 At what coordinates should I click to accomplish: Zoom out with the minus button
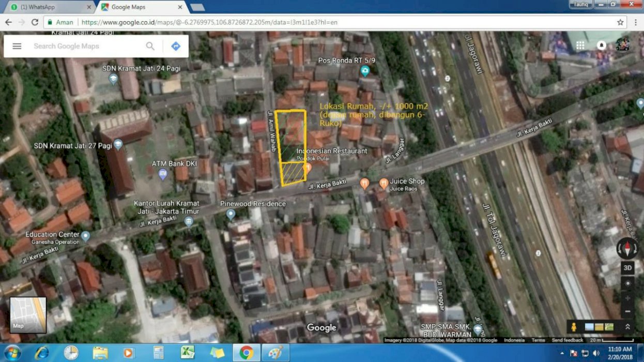[x=627, y=312]
